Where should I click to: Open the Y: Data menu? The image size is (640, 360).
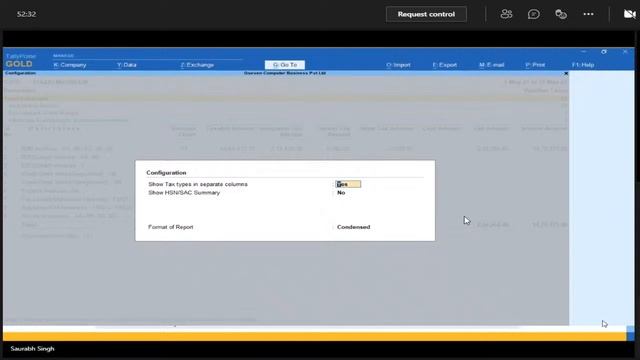coord(127,65)
